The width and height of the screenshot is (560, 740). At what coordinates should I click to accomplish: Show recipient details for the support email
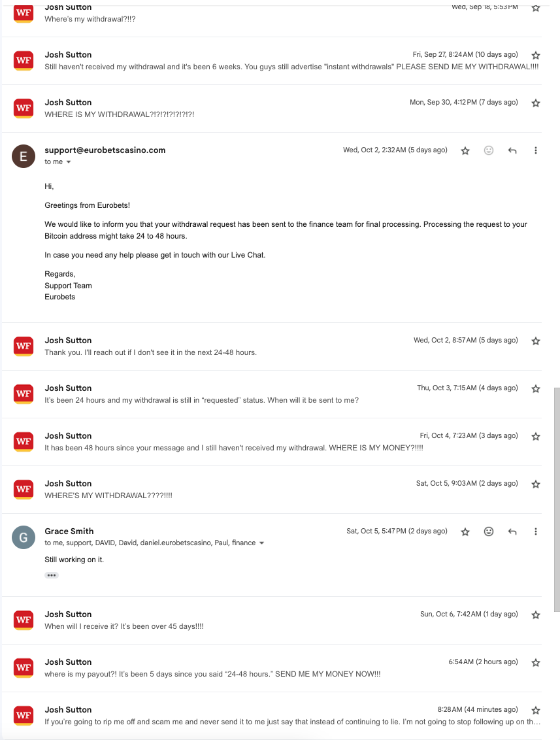69,162
